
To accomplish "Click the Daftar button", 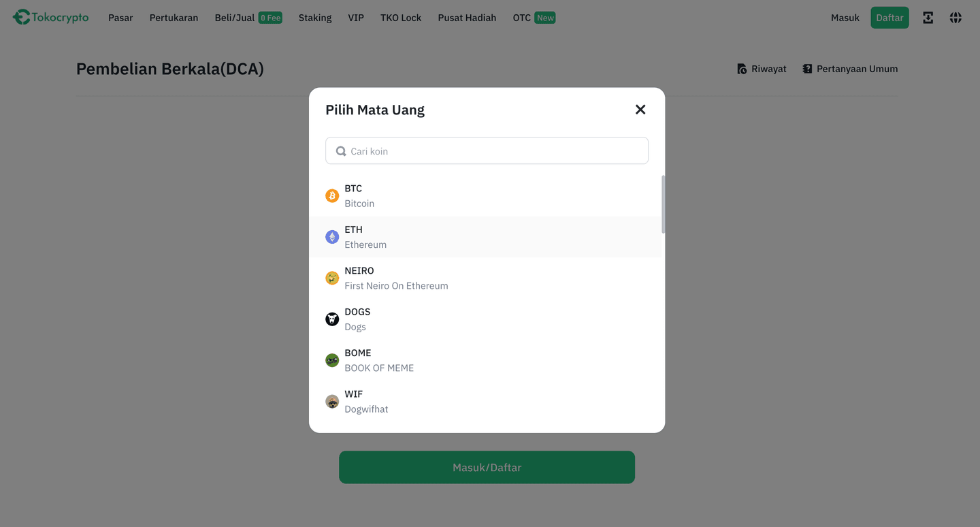I will 889,17.
